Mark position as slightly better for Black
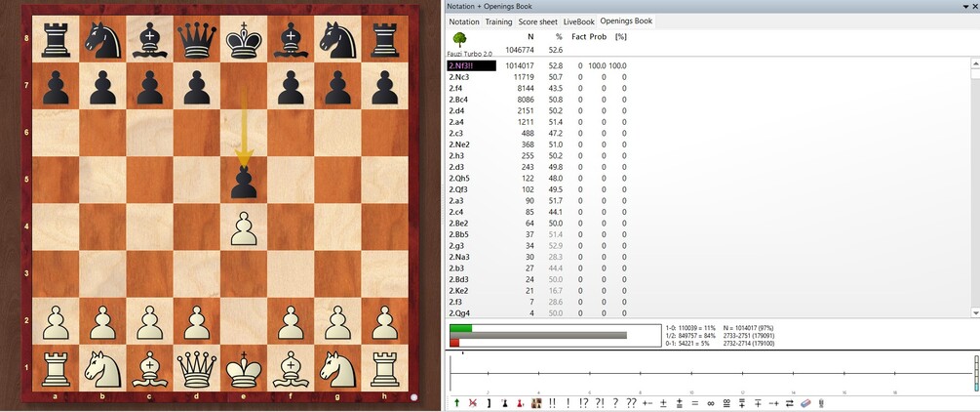The height and width of the screenshot is (412, 980). coord(742,403)
